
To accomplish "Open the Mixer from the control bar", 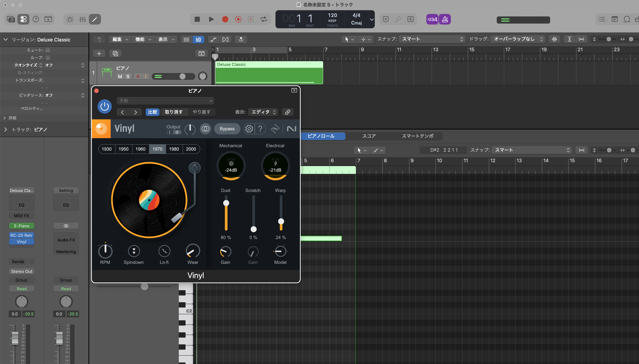I will pos(82,19).
